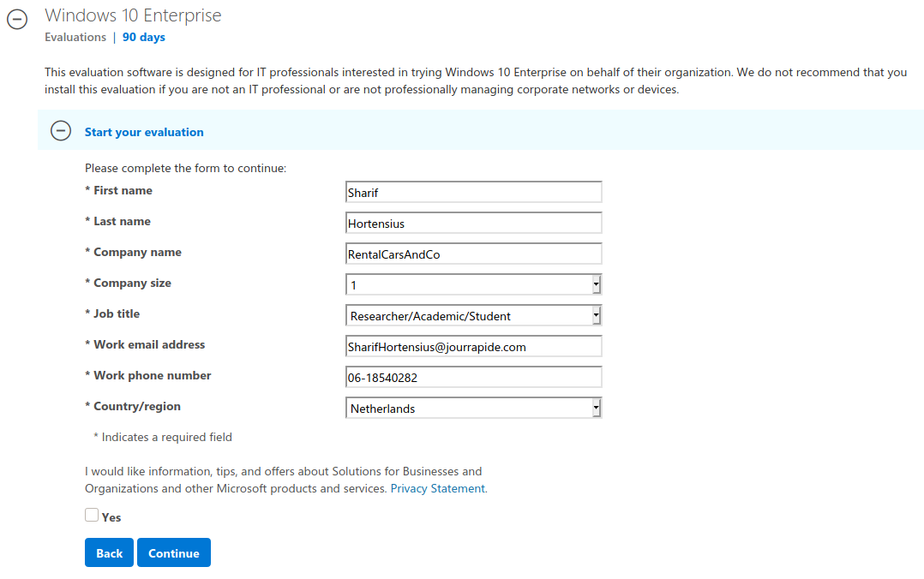This screenshot has height=579, width=924.
Task: Open the Privacy Statement link
Action: 438,488
